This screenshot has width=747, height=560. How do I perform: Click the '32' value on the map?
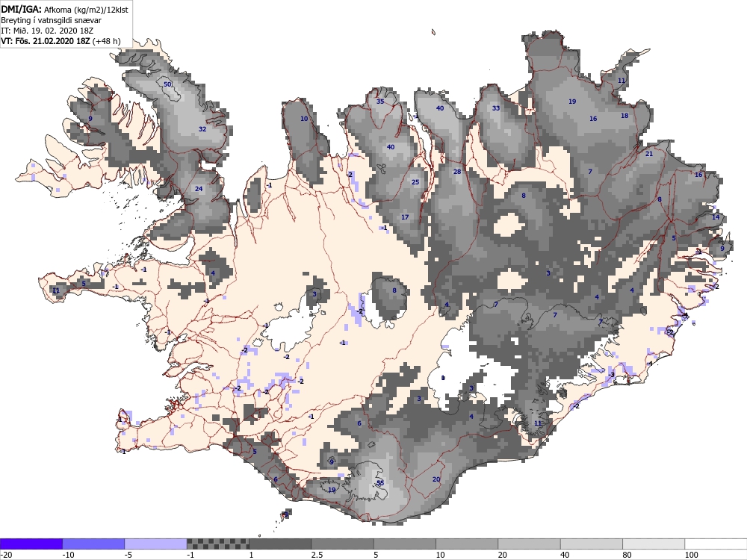point(202,129)
